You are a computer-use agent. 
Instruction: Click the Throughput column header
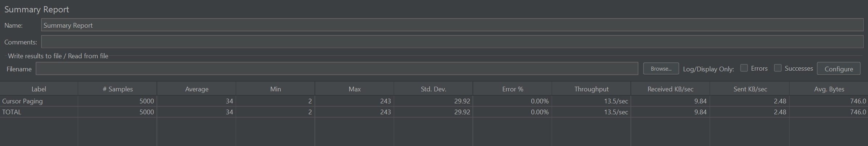(591, 89)
